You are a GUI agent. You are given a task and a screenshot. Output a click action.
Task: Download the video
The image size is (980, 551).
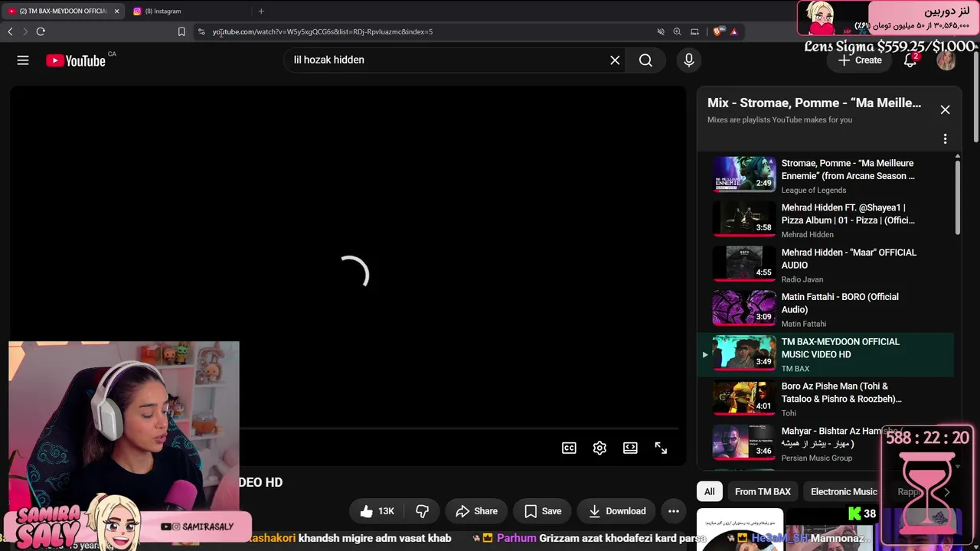(616, 511)
